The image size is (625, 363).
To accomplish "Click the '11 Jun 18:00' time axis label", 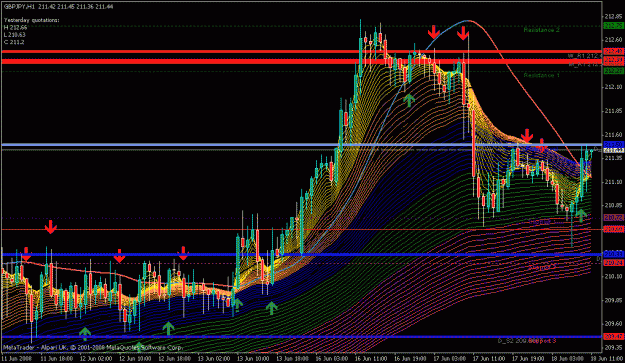I will point(56,359).
